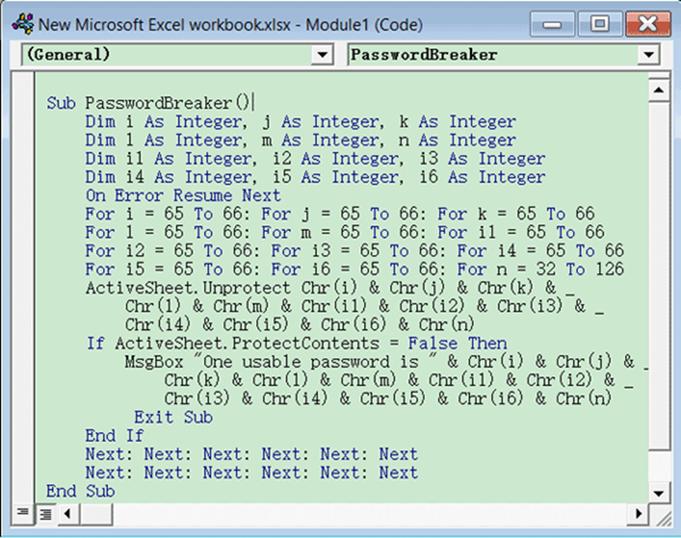
Task: Click the PasswordBreaker procedure combo box field
Action: click(x=492, y=55)
